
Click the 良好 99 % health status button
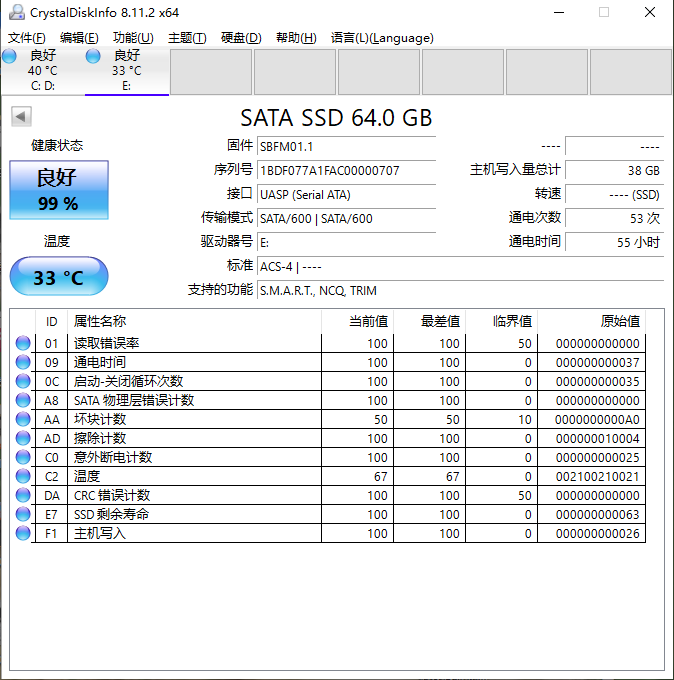tap(59, 190)
